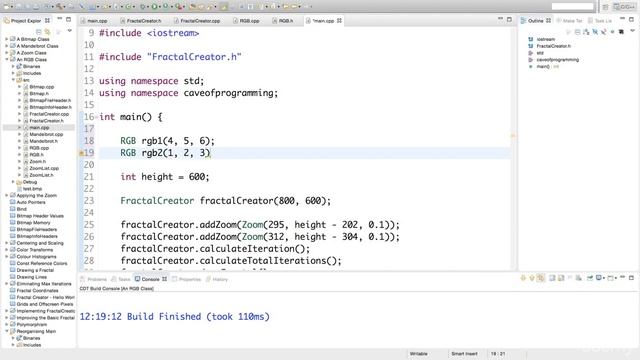Collapse all in Project Explorer toolbar
This screenshot has height=360, width=640.
point(38,31)
